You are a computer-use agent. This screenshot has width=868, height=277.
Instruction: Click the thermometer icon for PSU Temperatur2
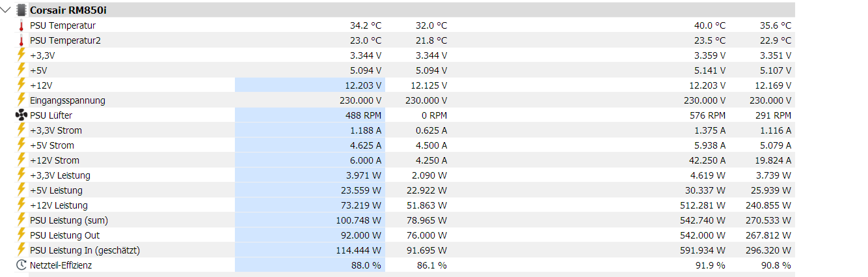point(21,40)
